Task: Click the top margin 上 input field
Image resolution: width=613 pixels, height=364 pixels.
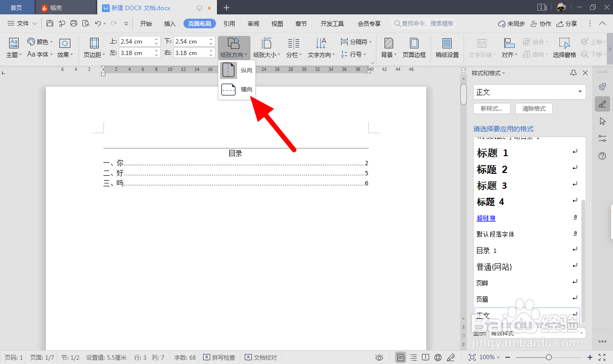Action: pos(139,42)
